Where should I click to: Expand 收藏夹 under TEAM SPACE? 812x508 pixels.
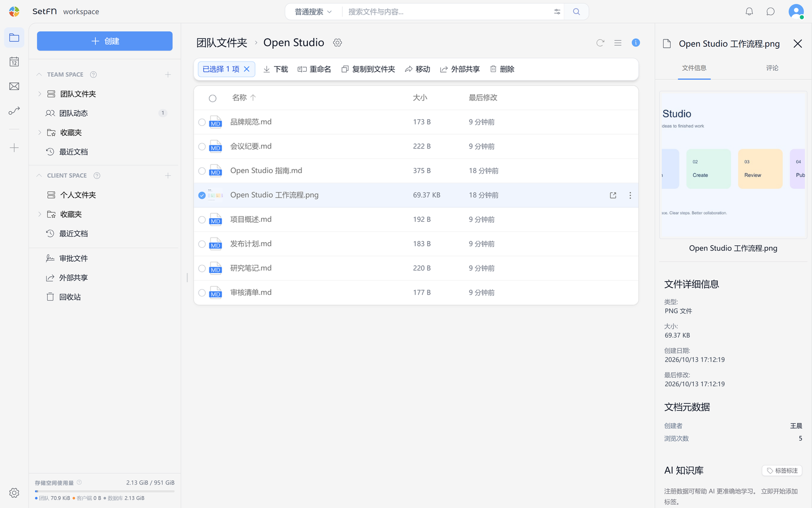40,133
